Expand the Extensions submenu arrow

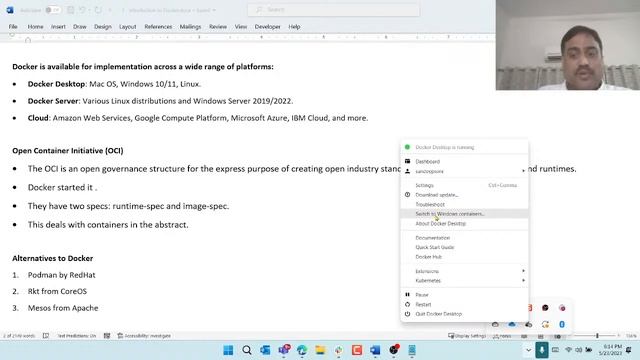click(x=523, y=271)
